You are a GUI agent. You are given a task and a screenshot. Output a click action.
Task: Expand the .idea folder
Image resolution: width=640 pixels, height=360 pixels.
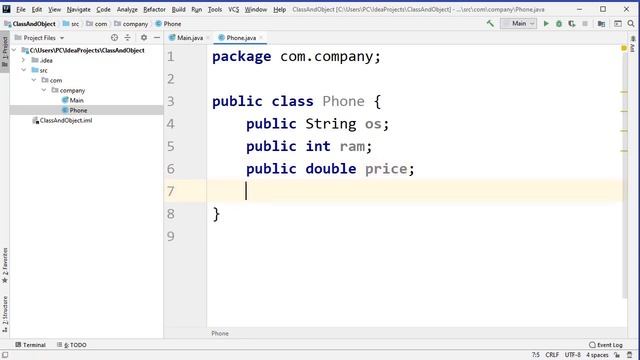24,60
